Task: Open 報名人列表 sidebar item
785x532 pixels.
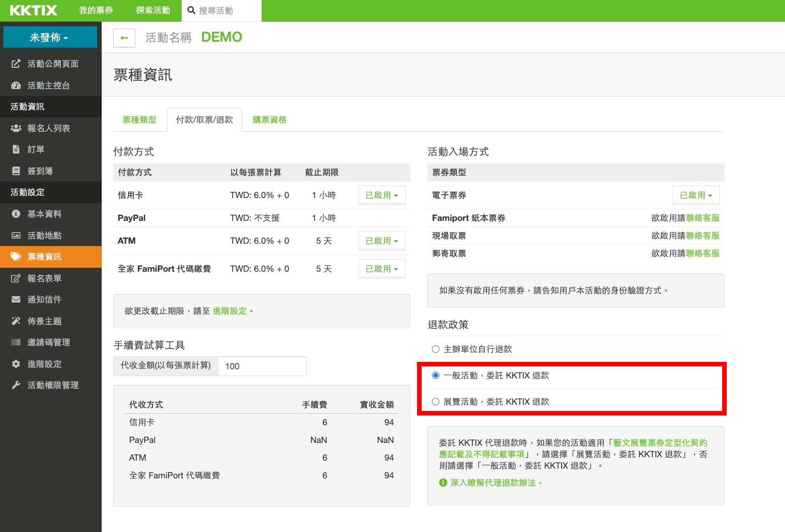Action: click(51, 128)
